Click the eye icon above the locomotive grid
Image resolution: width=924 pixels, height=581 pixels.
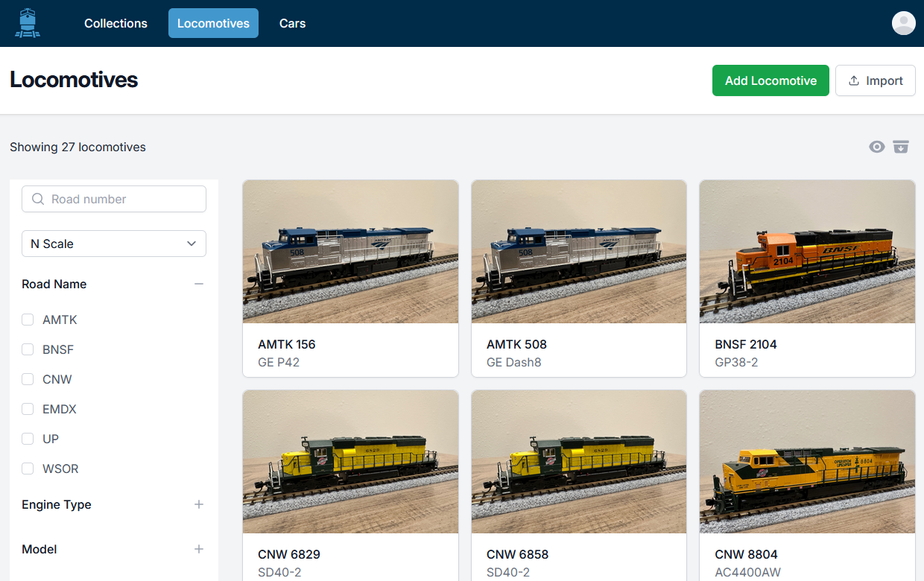pos(877,147)
